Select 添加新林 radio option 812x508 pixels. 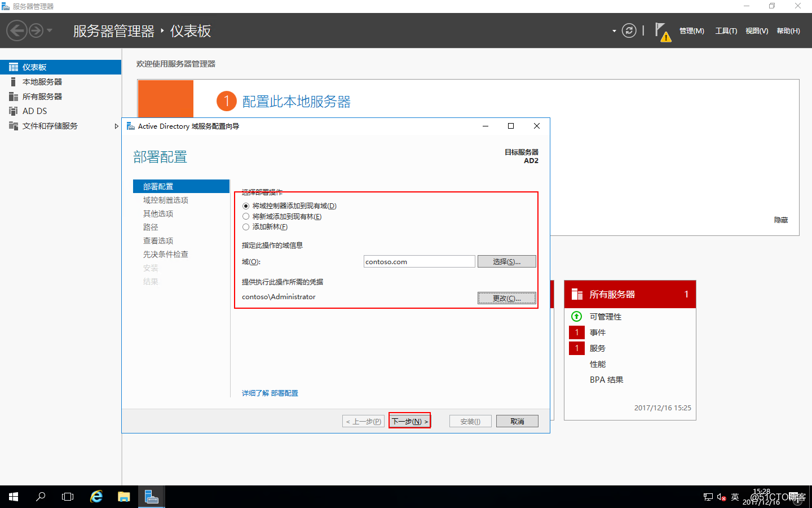[265, 227]
